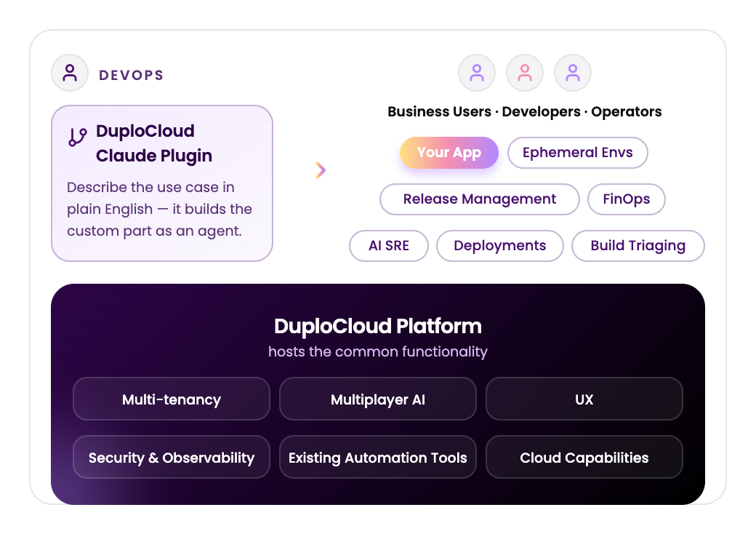Click the Multiplayer AI platform tile
Image resolution: width=756 pixels, height=534 pixels.
378,399
